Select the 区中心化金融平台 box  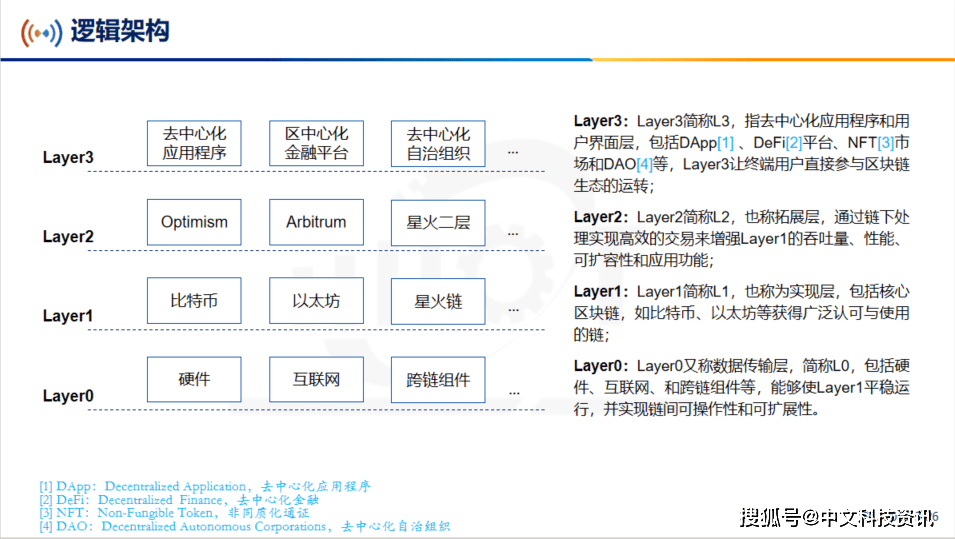click(317, 143)
